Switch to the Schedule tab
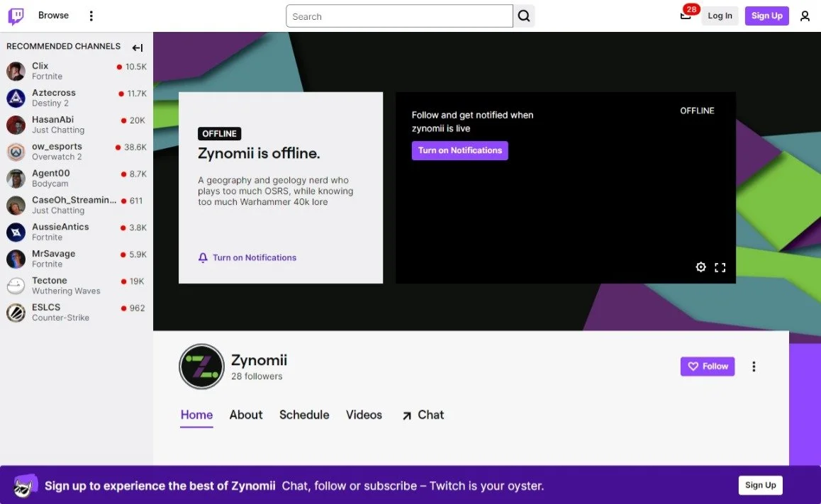 304,415
